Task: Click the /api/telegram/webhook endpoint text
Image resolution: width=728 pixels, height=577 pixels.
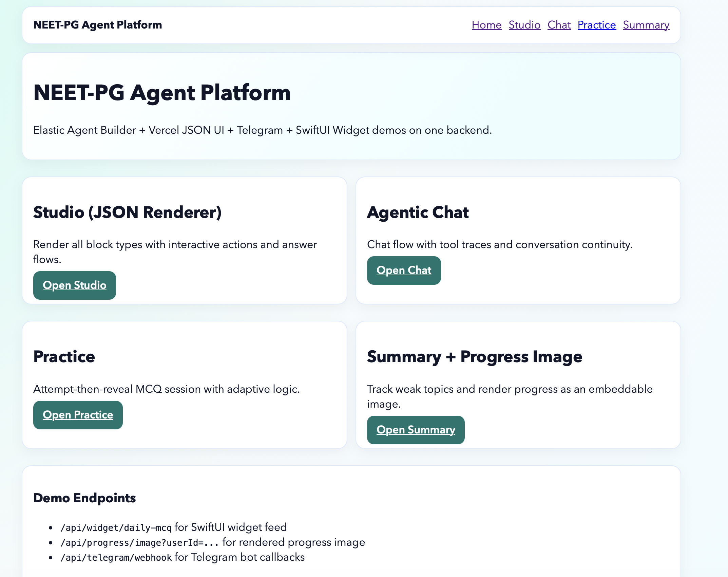Action: 116,557
